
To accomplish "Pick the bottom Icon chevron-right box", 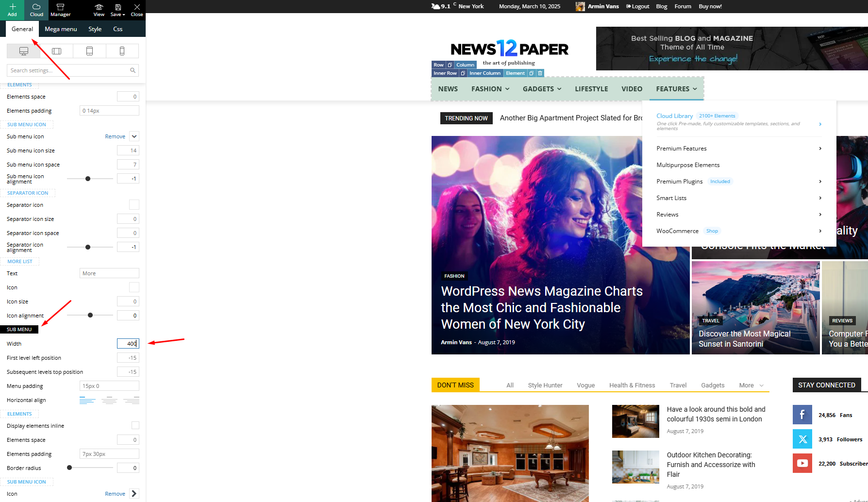I will [x=134, y=494].
